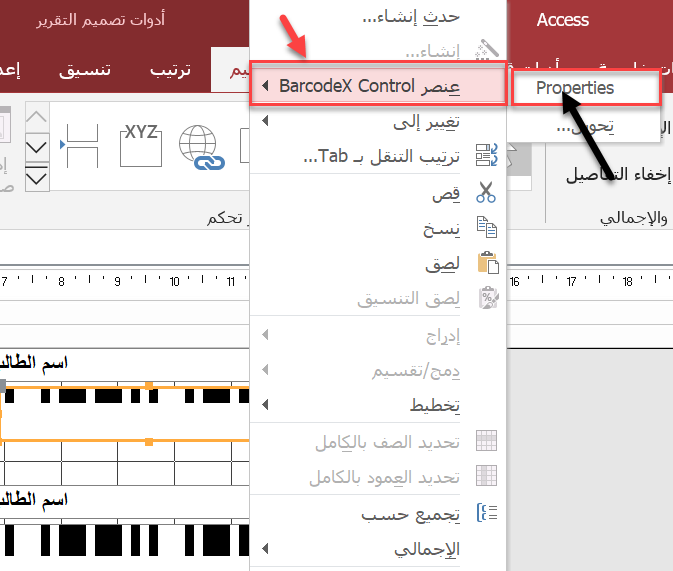
Task: Click the lower اسم الطالب label
Action: click(34, 500)
